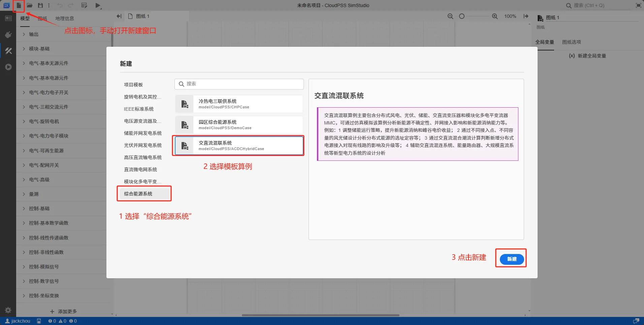
Task: Click the Run play icon in toolbar
Action: coord(98,5)
